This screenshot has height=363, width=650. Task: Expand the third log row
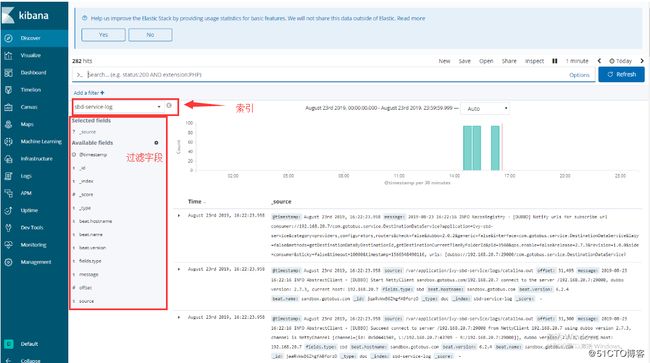pos(179,317)
